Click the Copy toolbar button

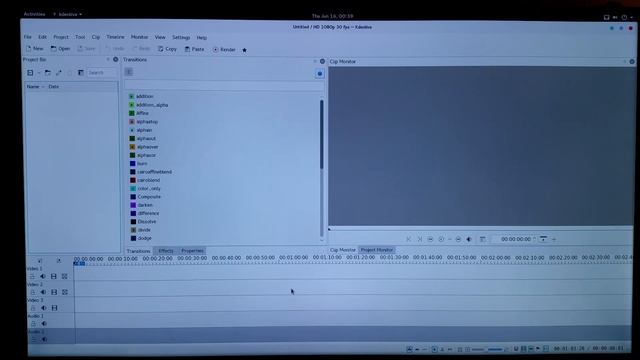(x=167, y=49)
